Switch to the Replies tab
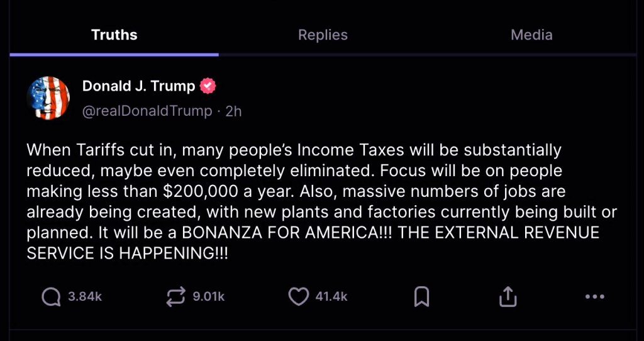The width and height of the screenshot is (644, 341). coord(323,35)
